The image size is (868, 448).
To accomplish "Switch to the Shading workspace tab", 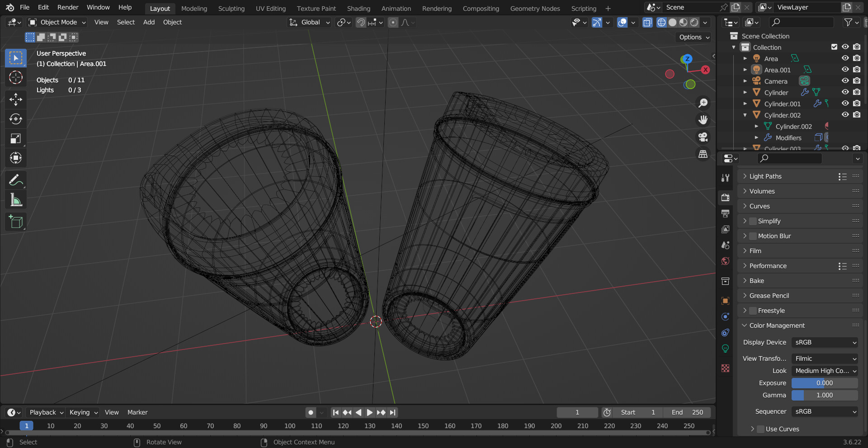I will click(x=359, y=9).
